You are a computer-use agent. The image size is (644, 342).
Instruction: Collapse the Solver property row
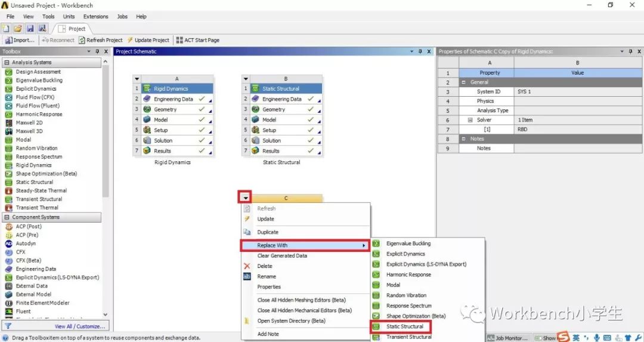[x=470, y=120]
